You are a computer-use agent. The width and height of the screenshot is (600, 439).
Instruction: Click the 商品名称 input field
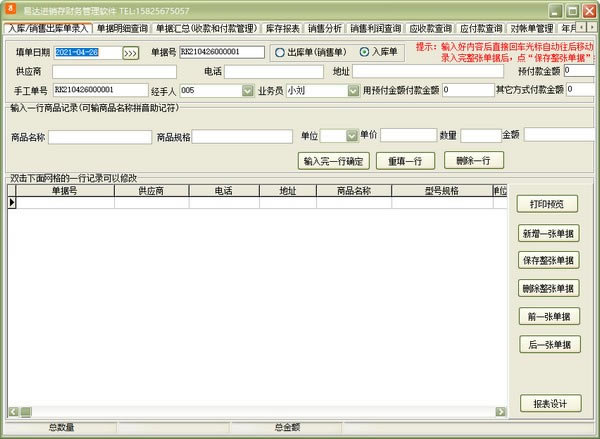(98, 136)
